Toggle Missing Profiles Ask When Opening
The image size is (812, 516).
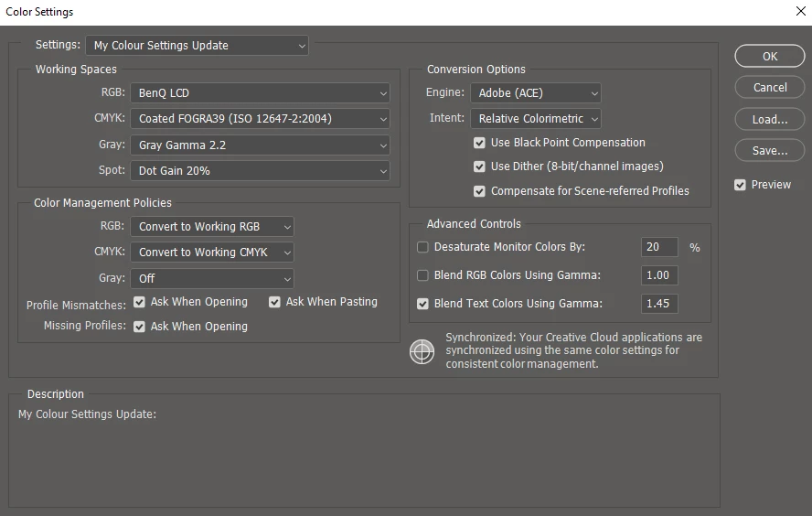tap(139, 327)
